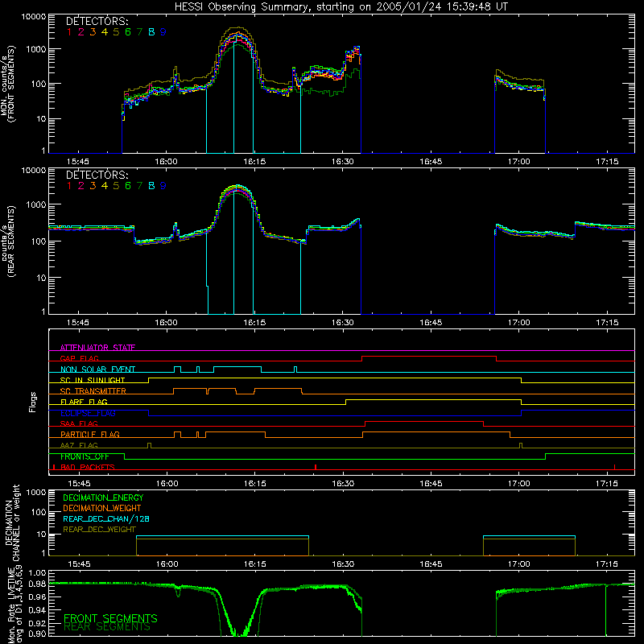Click 16:15 time tick under decimation plot

(x=255, y=564)
